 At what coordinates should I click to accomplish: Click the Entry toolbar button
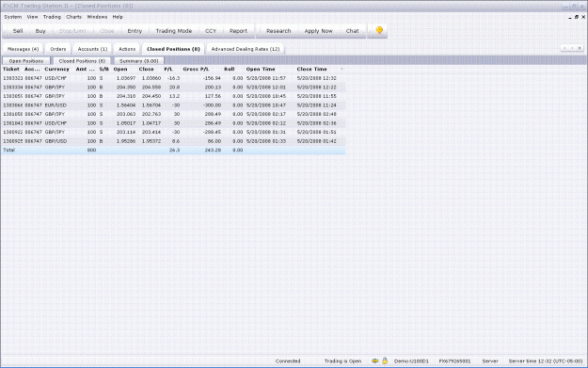coord(135,31)
